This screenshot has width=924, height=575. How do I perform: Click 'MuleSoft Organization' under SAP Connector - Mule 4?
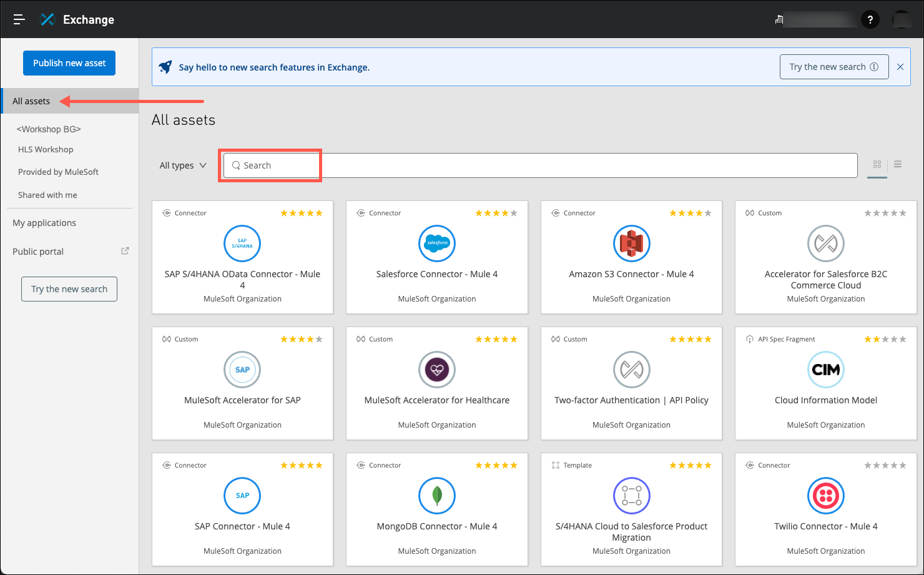(242, 551)
